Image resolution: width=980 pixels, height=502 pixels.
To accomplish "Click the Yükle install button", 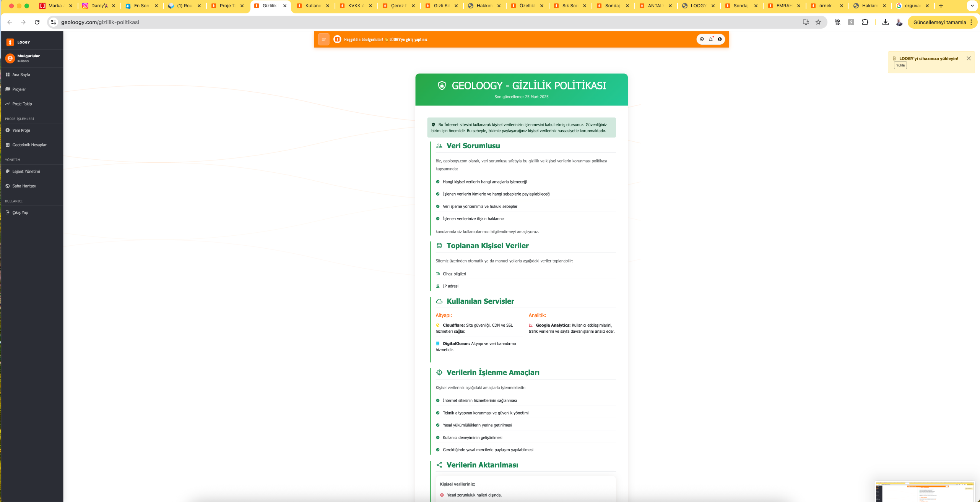I will tap(900, 65).
